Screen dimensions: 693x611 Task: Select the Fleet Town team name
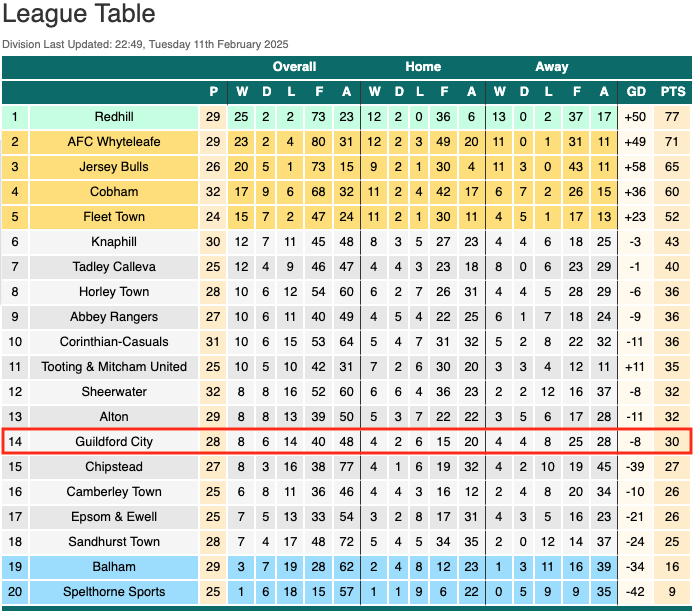(x=114, y=217)
